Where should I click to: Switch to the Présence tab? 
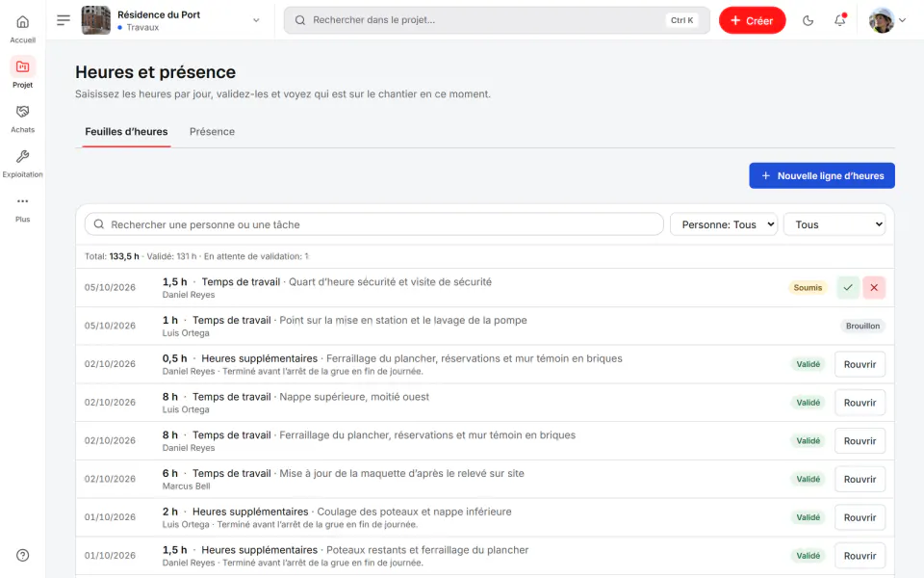[212, 132]
